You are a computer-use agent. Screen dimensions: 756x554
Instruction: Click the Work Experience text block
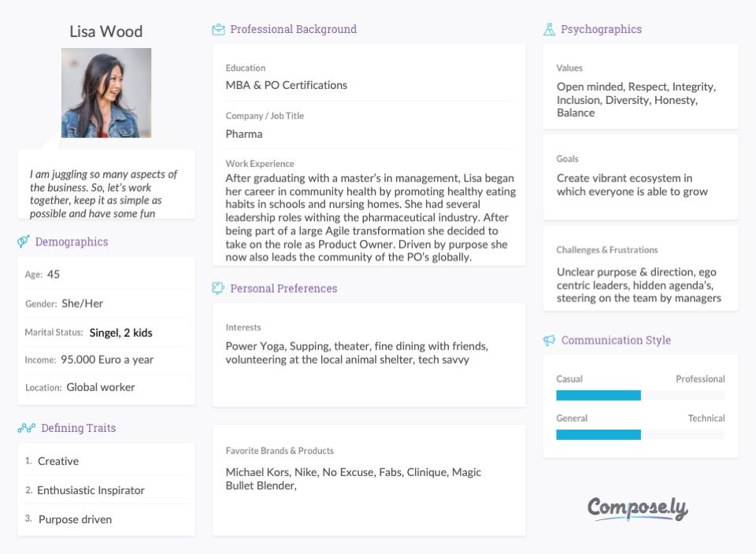(370, 218)
